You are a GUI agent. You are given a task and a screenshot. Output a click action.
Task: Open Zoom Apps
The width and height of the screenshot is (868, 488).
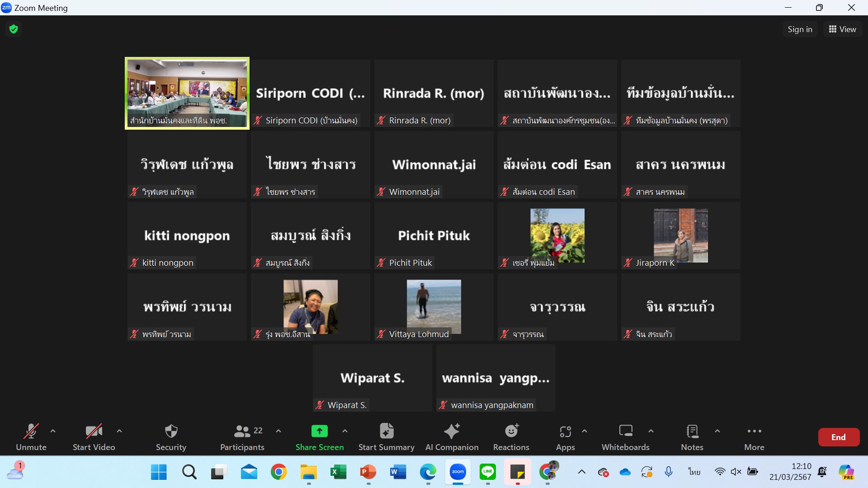[x=565, y=436]
